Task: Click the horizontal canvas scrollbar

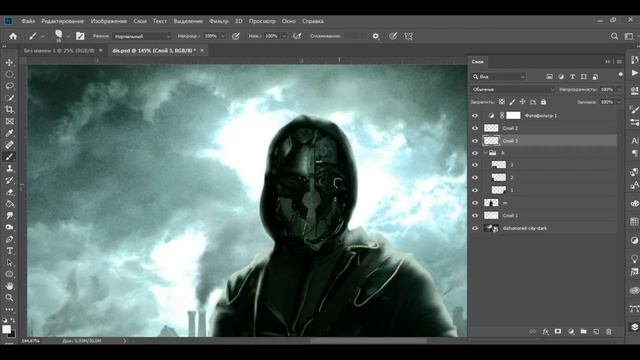Action: tap(368, 340)
